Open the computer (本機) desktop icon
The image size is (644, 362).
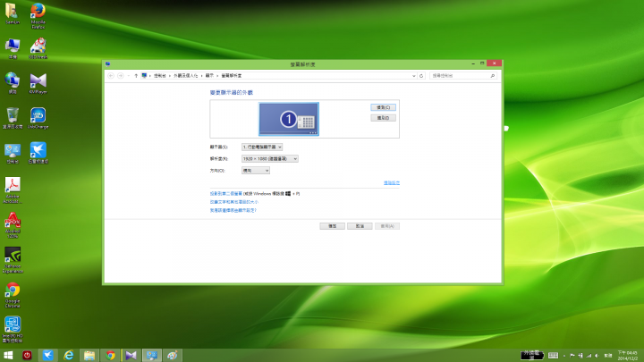pyautogui.click(x=13, y=48)
